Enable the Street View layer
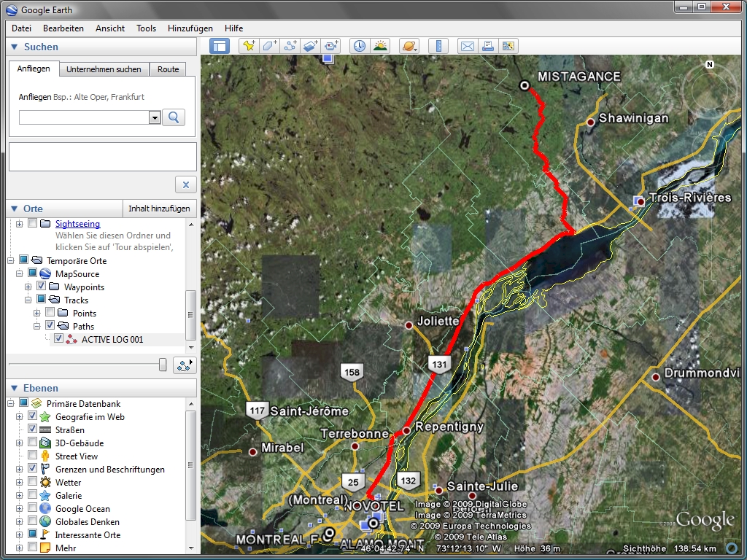 32,455
